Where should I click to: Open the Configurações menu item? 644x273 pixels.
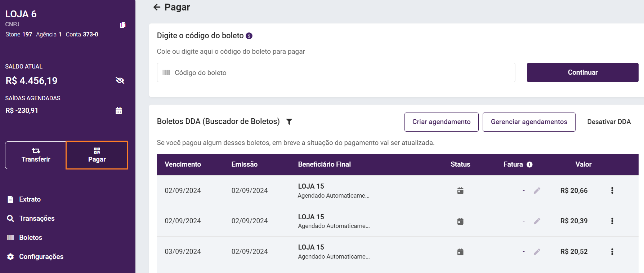point(41,257)
